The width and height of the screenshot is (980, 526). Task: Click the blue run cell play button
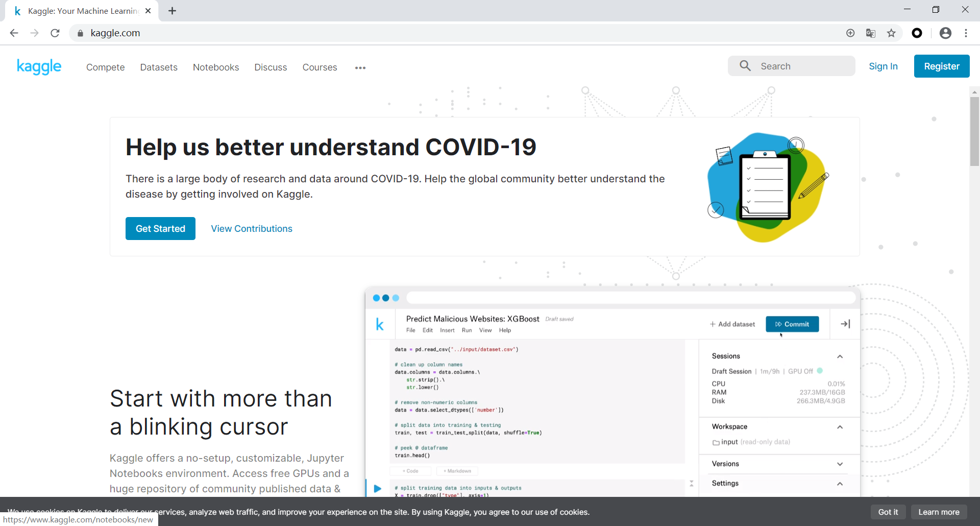[378, 489]
